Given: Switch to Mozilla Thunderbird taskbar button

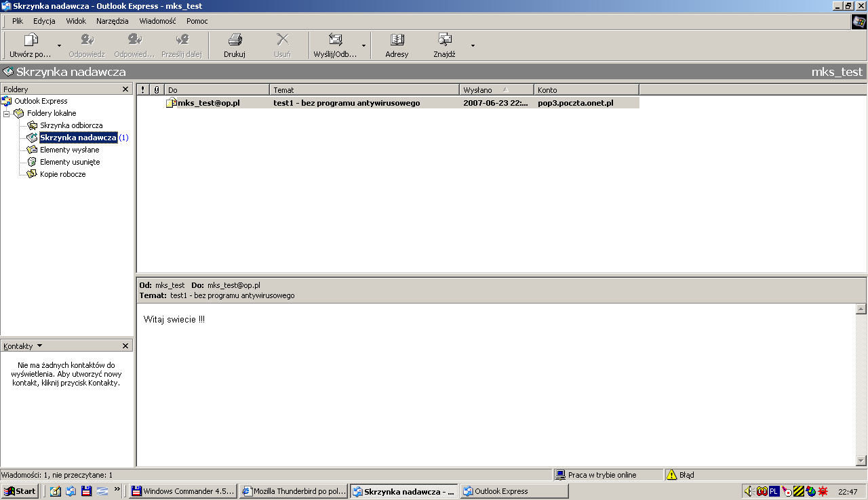Looking at the screenshot, I should pos(294,491).
